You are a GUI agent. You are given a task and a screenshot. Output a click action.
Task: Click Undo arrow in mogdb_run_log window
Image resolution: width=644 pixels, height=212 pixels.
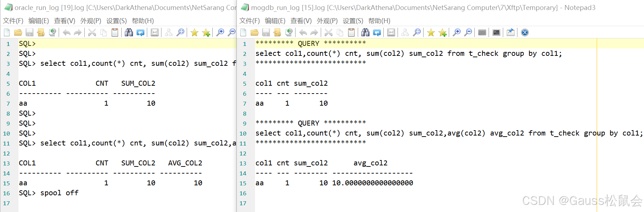tap(303, 33)
